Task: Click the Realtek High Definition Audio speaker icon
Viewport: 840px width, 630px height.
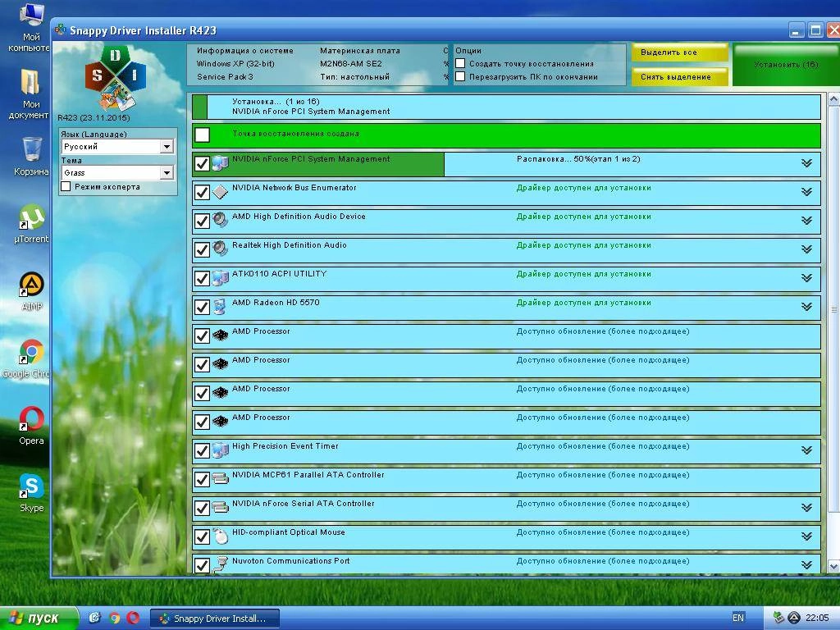Action: (x=220, y=249)
